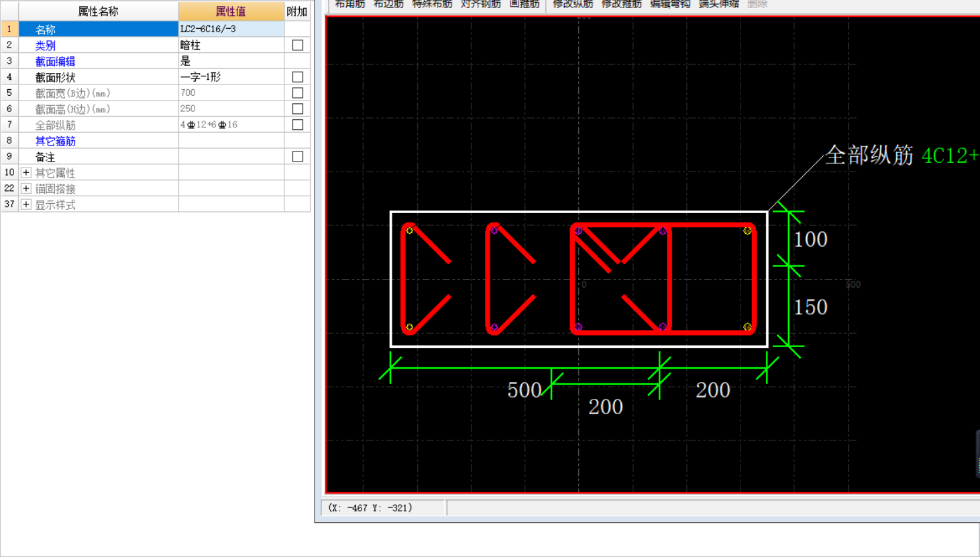Click 修改箍筋 to modify stirrups

622,4
